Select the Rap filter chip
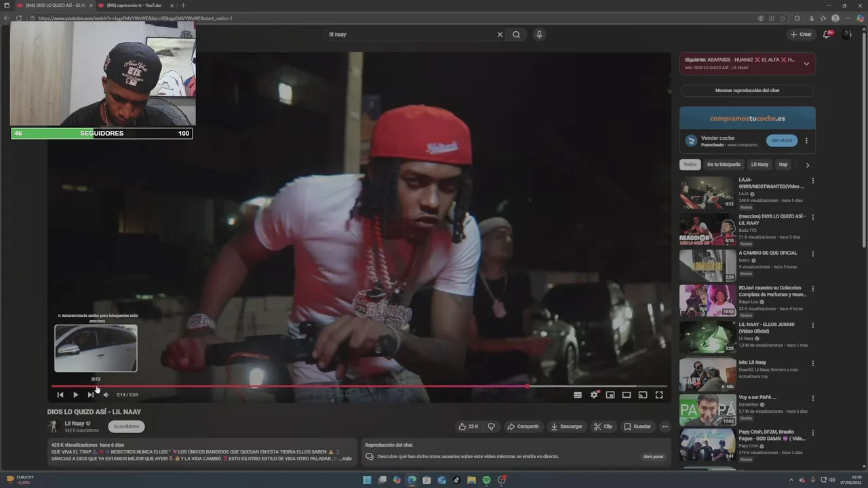The height and width of the screenshot is (488, 868). pyautogui.click(x=783, y=165)
